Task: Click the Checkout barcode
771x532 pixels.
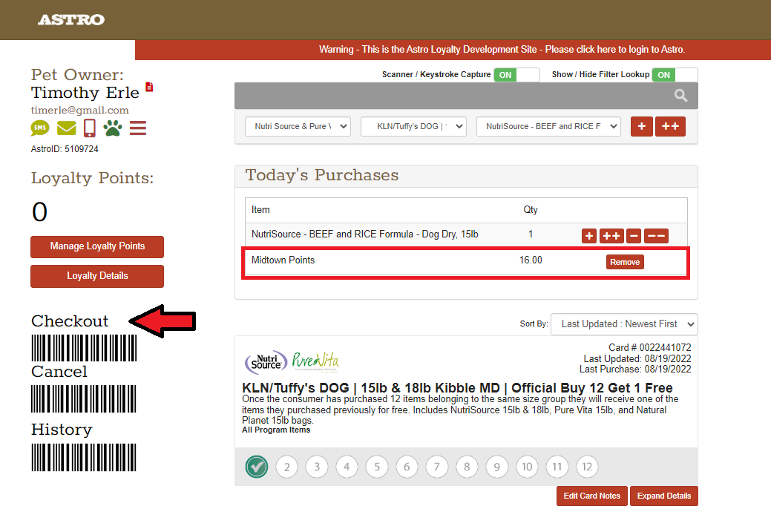Action: 84,348
